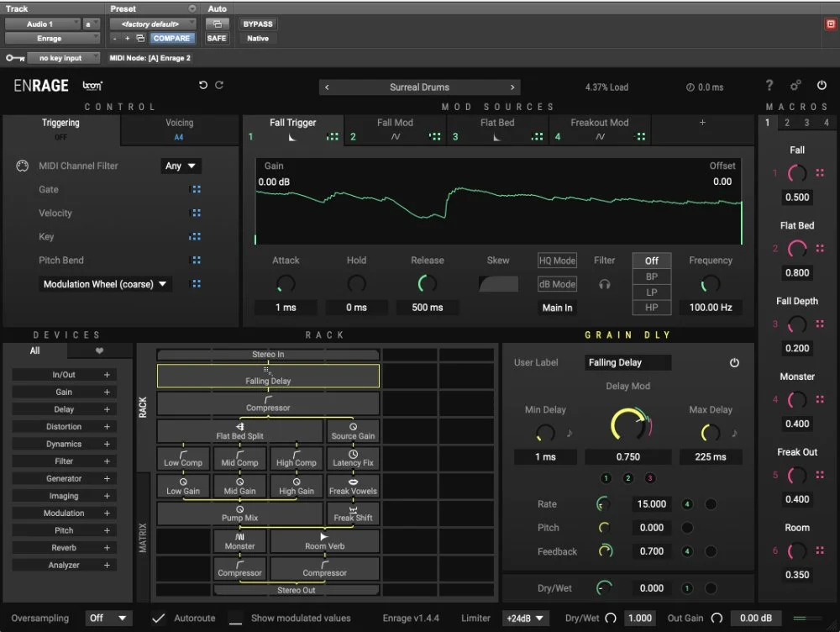
Task: Open the Pitch Bend modulation dots icon
Action: pos(196,260)
